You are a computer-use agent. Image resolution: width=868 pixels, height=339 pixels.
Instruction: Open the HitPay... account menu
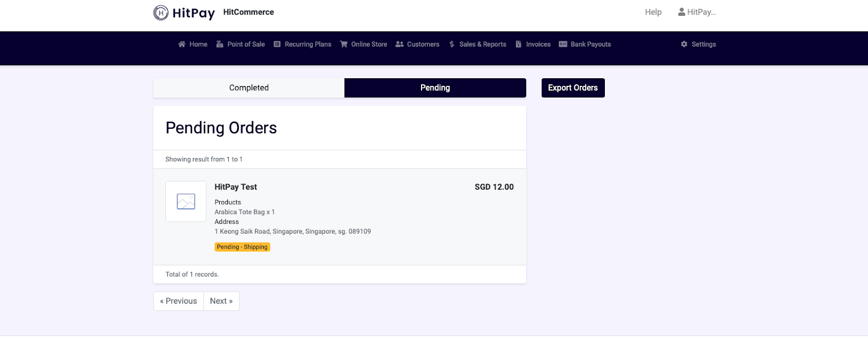click(697, 12)
